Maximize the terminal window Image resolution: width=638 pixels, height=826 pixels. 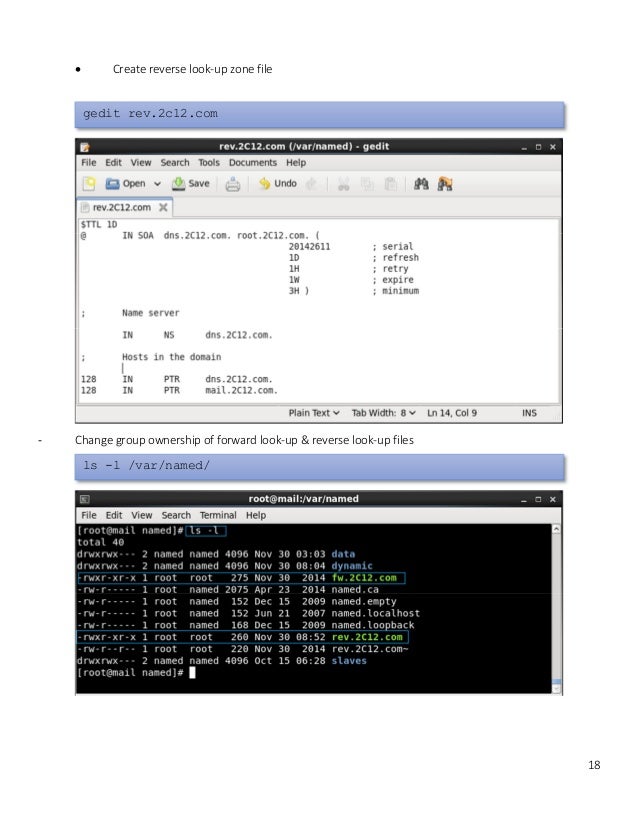pyautogui.click(x=538, y=499)
